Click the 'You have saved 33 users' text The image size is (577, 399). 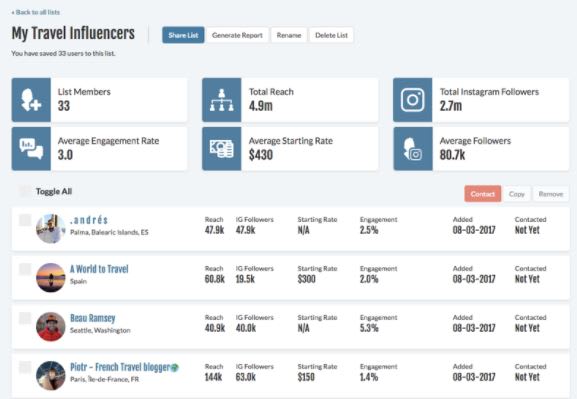pyautogui.click(x=63, y=53)
